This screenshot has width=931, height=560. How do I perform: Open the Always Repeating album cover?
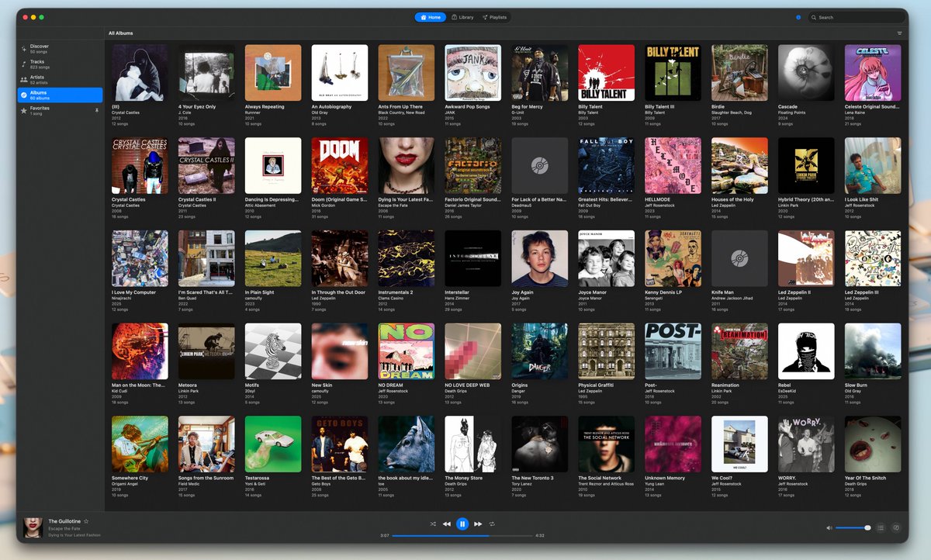(x=273, y=72)
